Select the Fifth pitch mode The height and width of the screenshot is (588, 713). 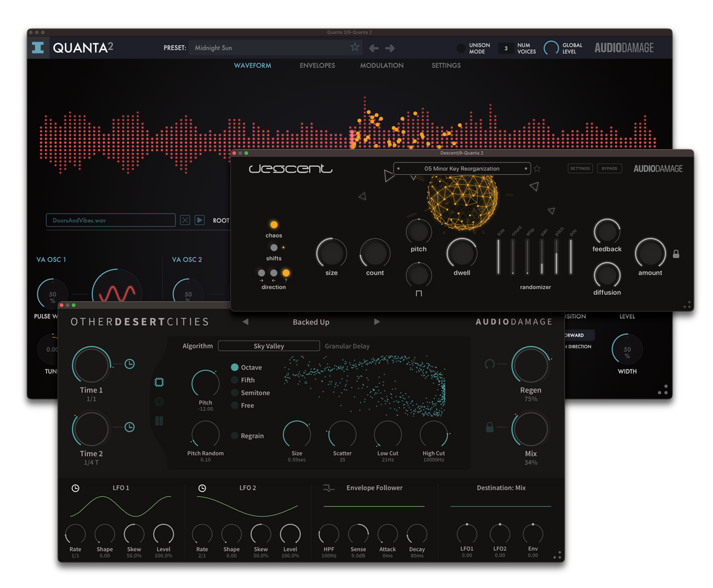pos(234,380)
